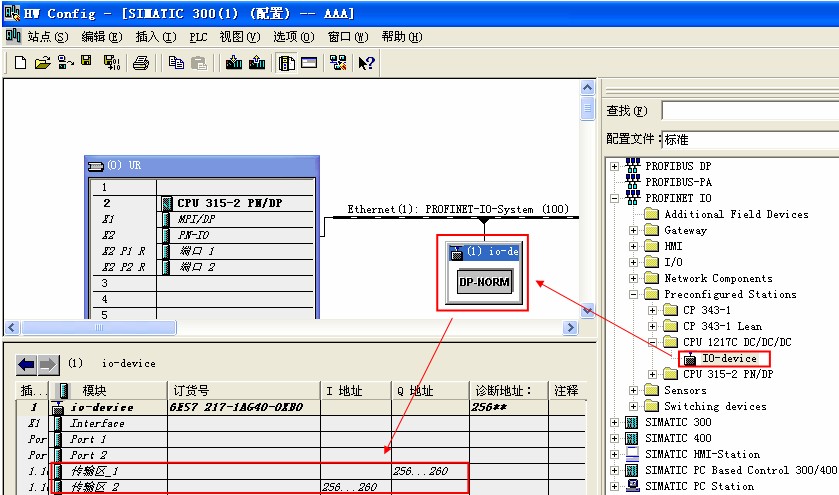Open the 配置文件 profile dropdown showing 标准
Screen dimensions: 839x495
pos(750,140)
